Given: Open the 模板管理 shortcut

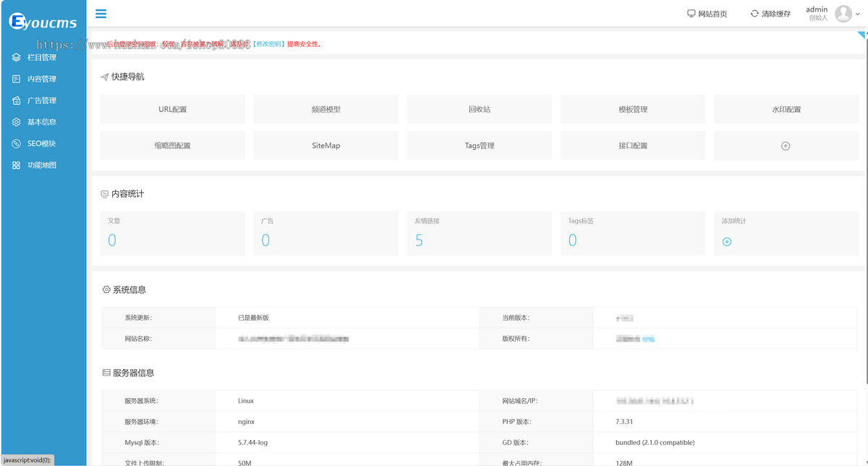Looking at the screenshot, I should pyautogui.click(x=633, y=109).
